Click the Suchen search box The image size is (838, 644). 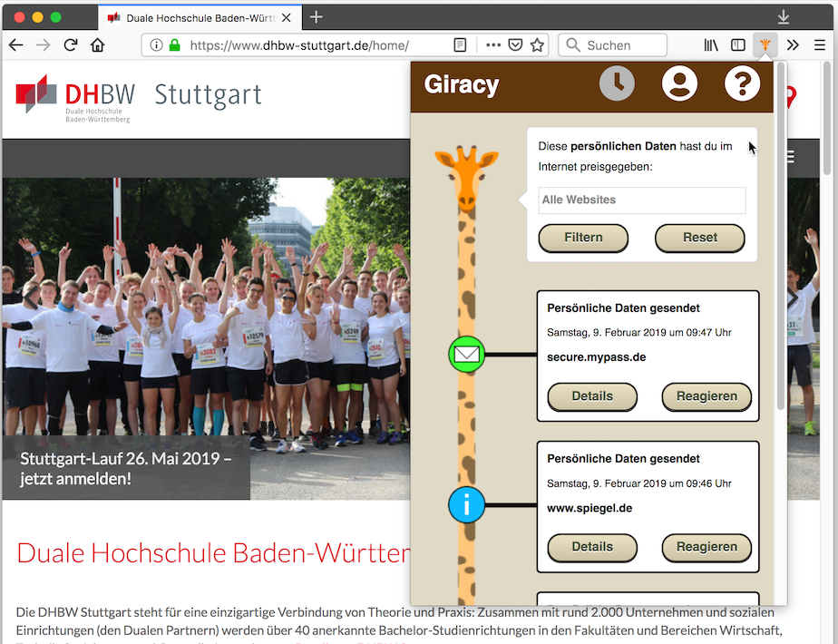tap(612, 44)
